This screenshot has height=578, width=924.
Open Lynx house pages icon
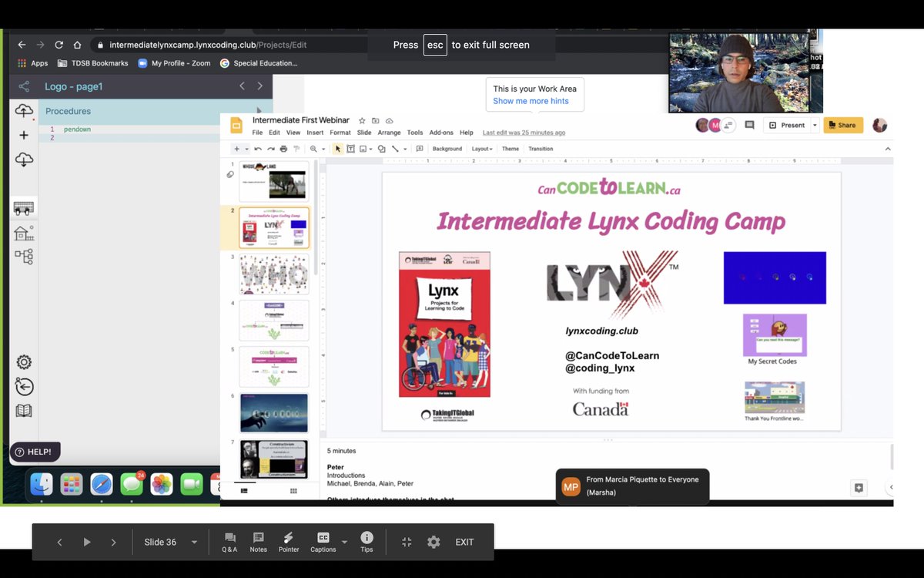(x=24, y=233)
